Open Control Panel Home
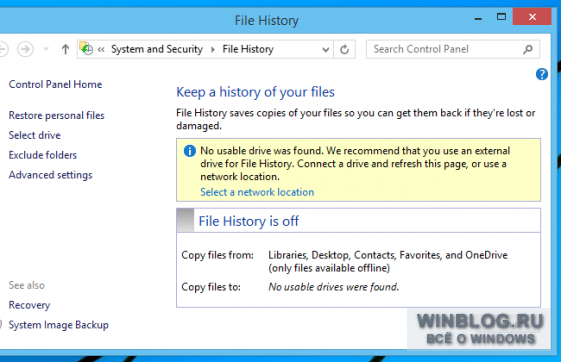561x362 pixels. 55,84
